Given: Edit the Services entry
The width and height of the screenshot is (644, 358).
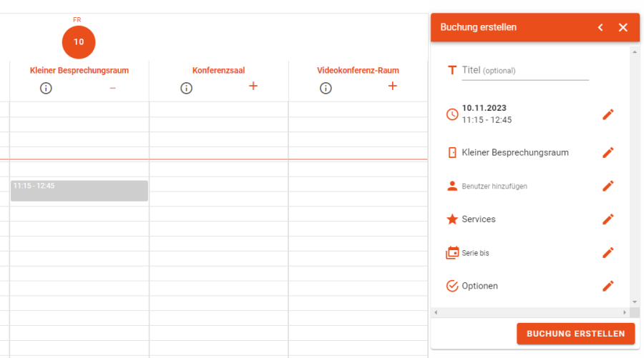Looking at the screenshot, I should point(608,219).
